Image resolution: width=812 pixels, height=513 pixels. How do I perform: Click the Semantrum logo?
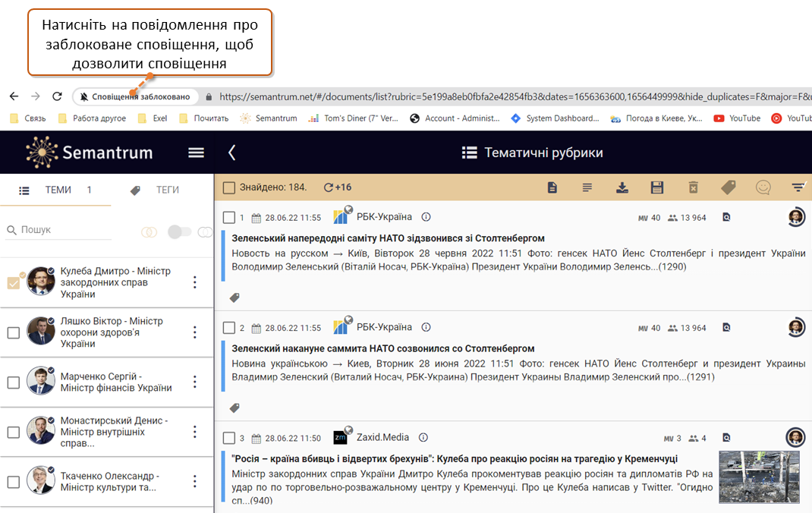(90, 153)
